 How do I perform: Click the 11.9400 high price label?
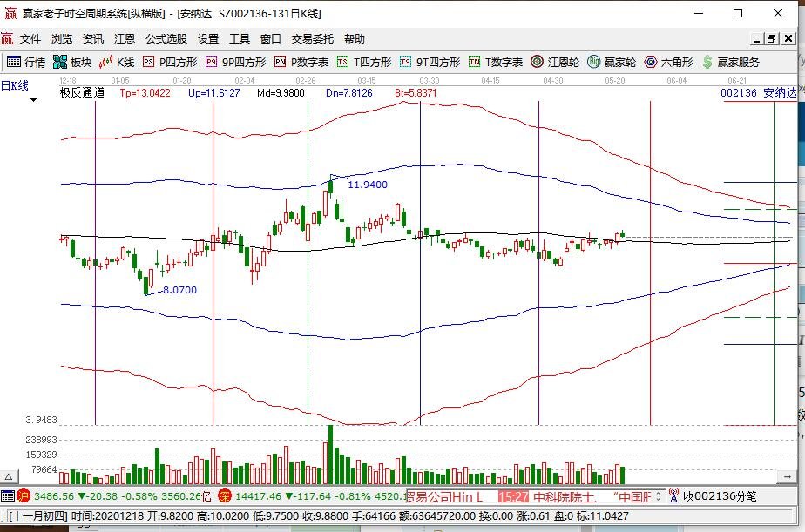(368, 185)
